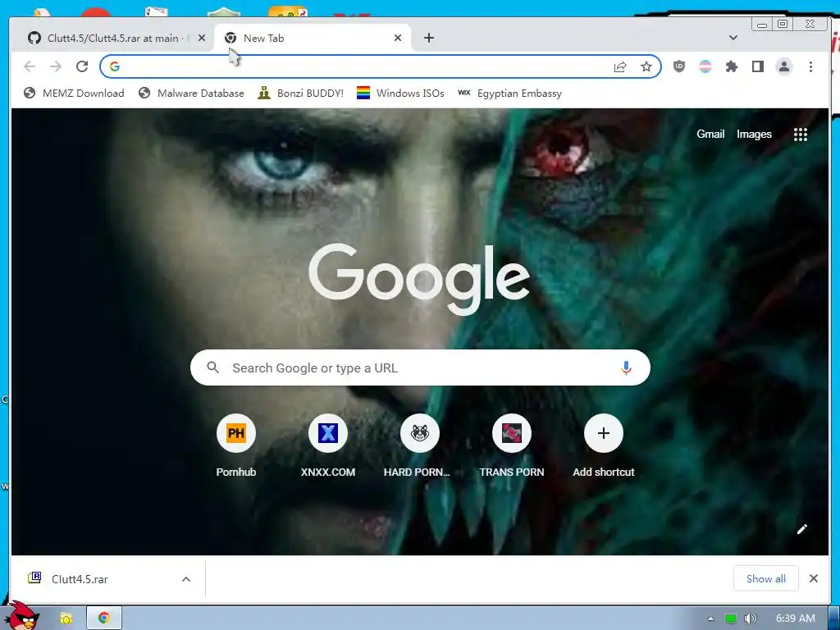Open the Malware Database bookmark
The image size is (840, 630).
click(190, 94)
